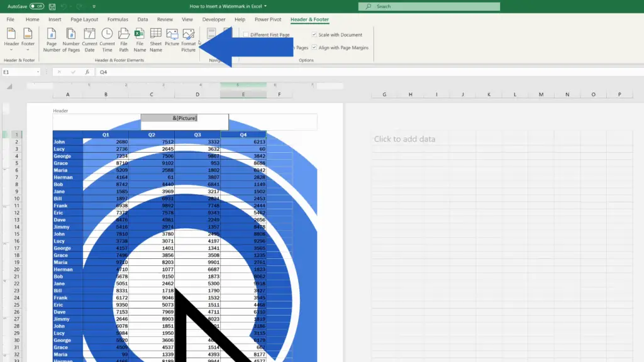
Task: Select row 1 header
Action: tap(16, 134)
